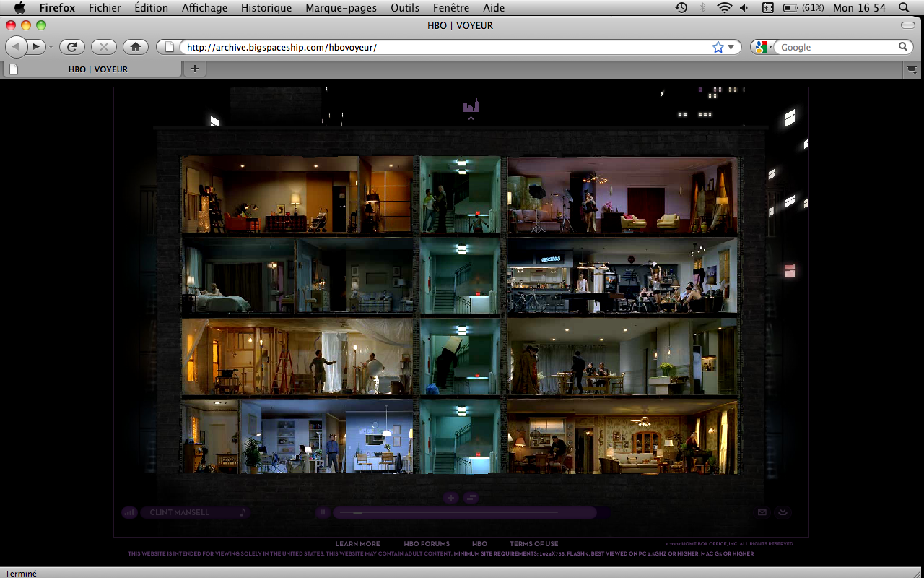Click the Stop loading button
The image size is (924, 578).
pyautogui.click(x=104, y=46)
